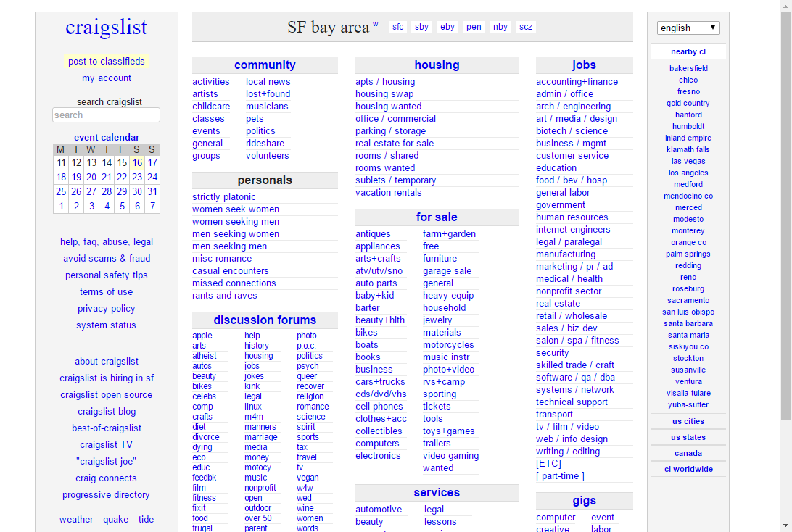Screen dimensions: 792x532
Task: Open accounting+finance jobs
Action: point(577,82)
